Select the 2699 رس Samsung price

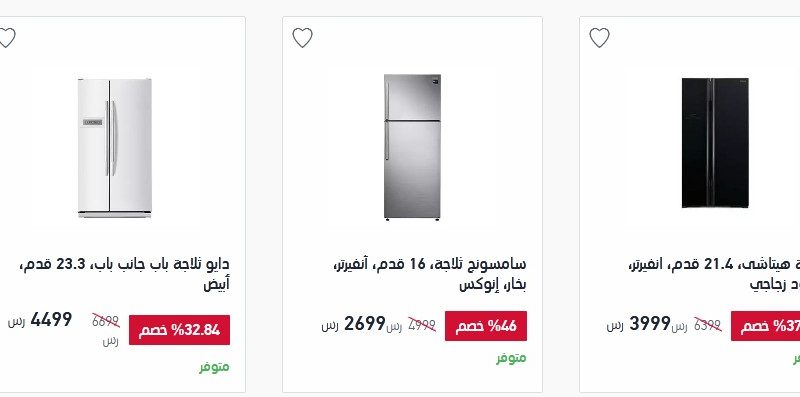[354, 324]
